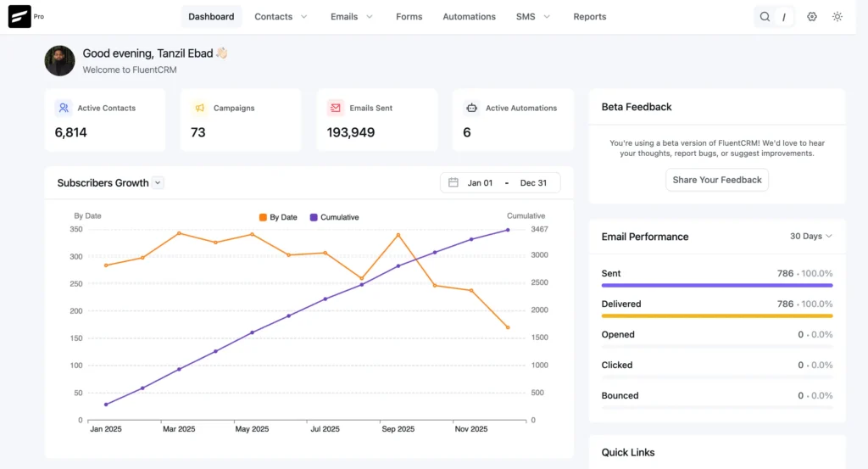Click the last purple Cumulative data point
Screen dimensions: 868x469
point(508,230)
